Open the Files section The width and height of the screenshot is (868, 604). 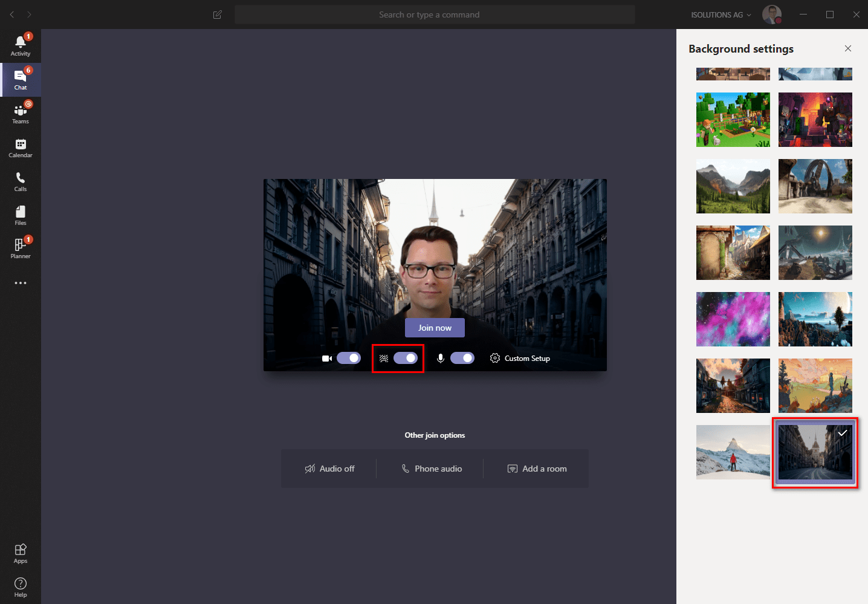tap(21, 215)
